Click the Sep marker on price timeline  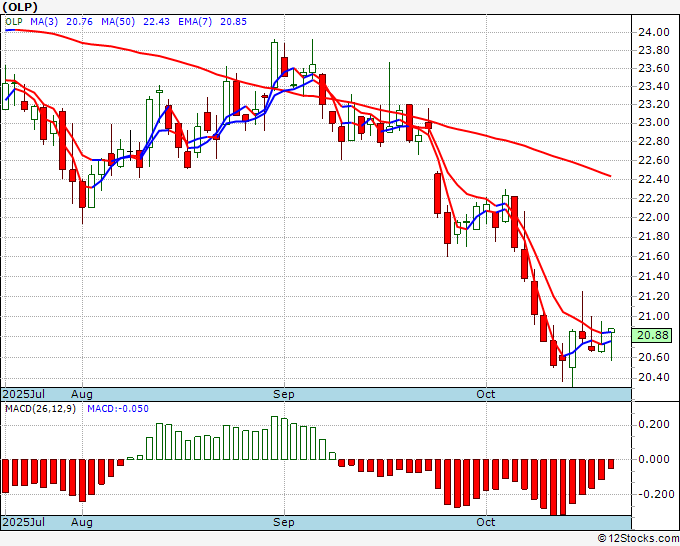click(x=284, y=394)
